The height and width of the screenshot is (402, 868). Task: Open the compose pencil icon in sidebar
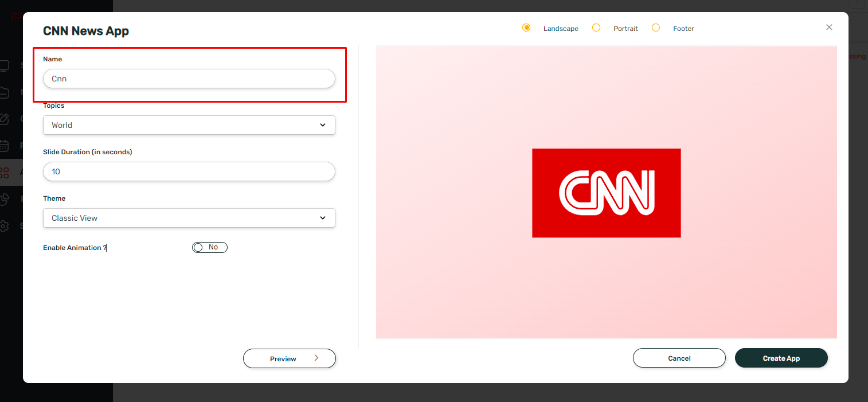coord(5,119)
